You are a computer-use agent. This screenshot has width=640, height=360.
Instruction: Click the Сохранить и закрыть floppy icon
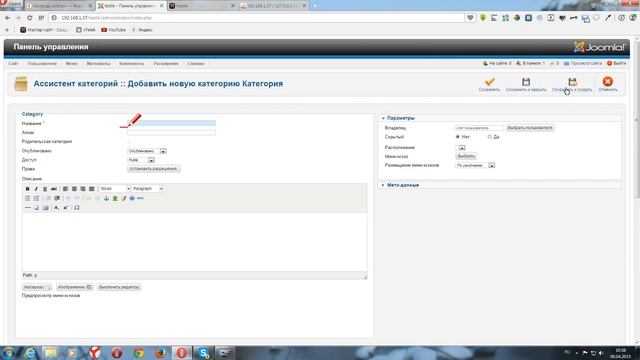click(526, 82)
